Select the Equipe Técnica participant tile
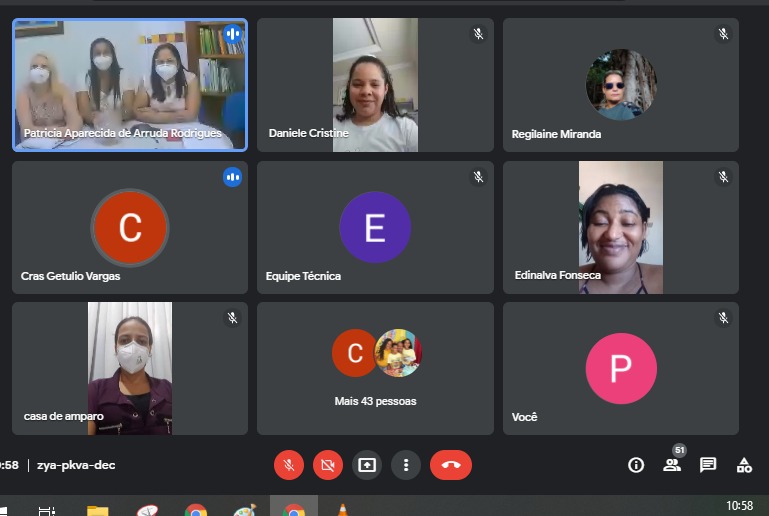 375,227
